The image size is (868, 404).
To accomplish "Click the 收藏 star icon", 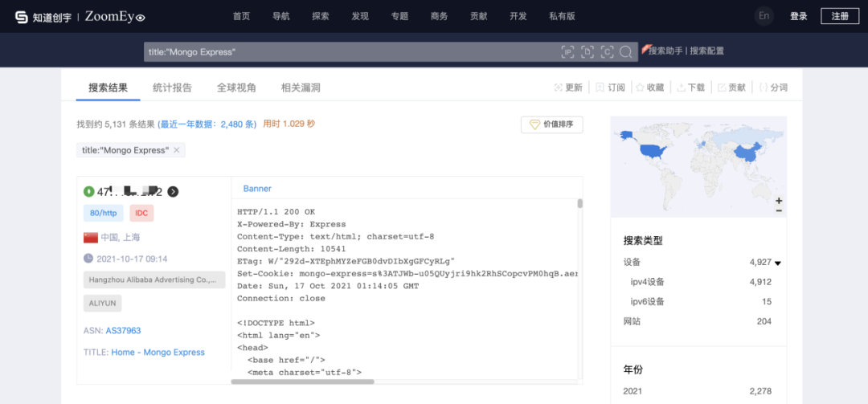I will click(x=640, y=88).
